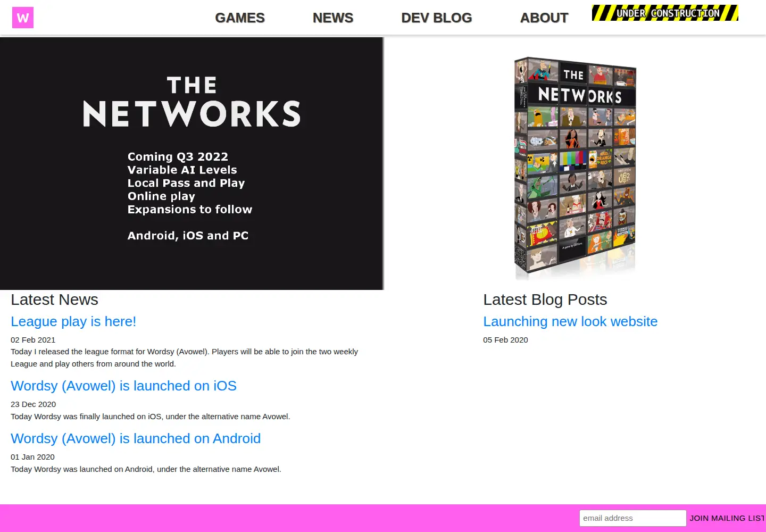Image resolution: width=766 pixels, height=532 pixels.
Task: Focus the email address field
Action: (x=633, y=518)
